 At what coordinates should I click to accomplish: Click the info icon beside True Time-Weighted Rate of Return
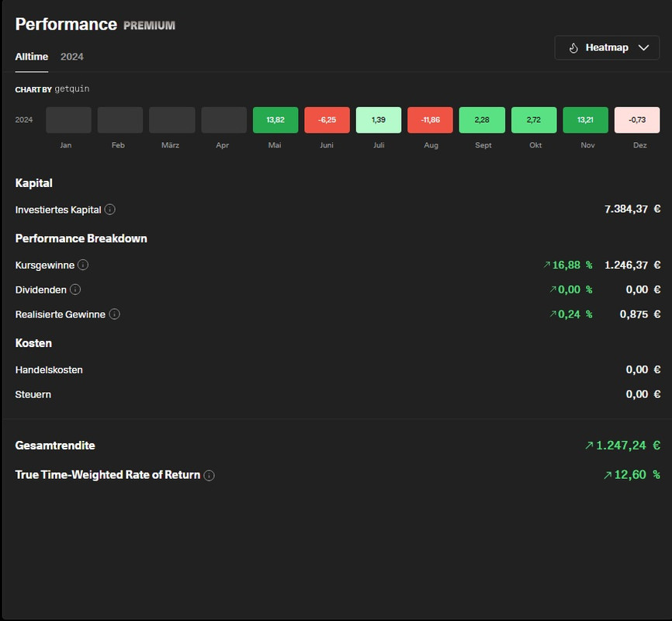point(210,475)
